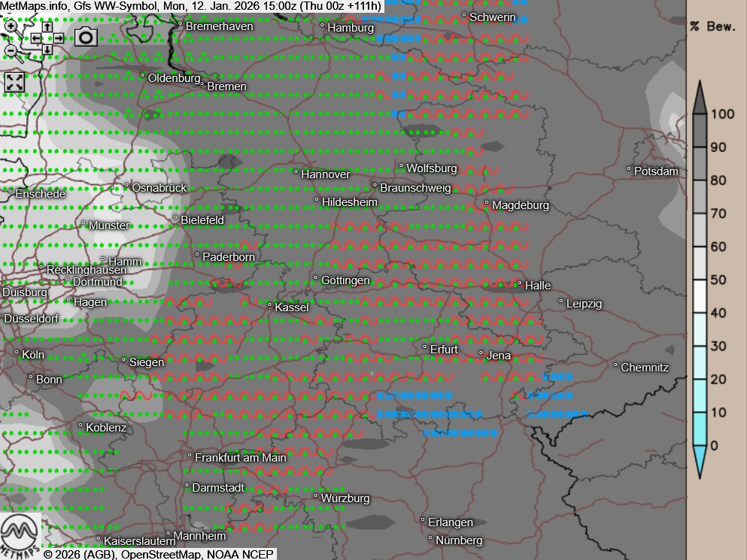Pan the map up with arrow
The height and width of the screenshot is (560, 747).
click(47, 26)
